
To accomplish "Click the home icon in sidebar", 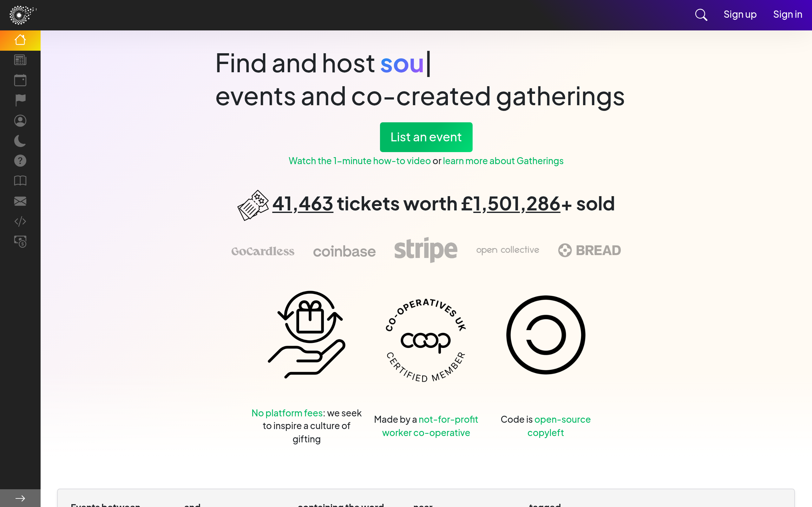I will click(20, 40).
